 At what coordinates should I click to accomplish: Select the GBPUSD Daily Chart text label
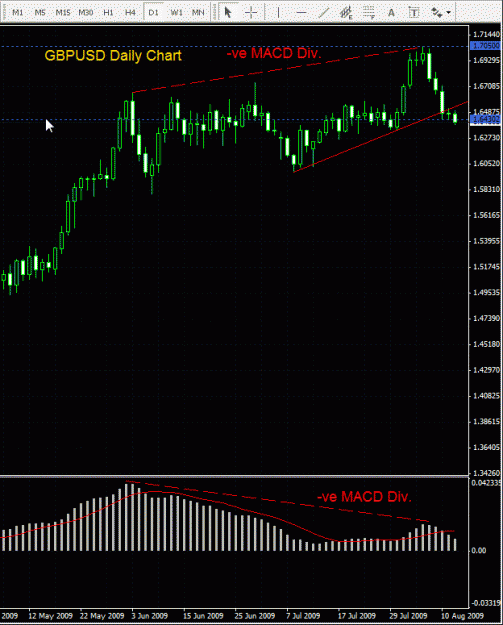[113, 55]
